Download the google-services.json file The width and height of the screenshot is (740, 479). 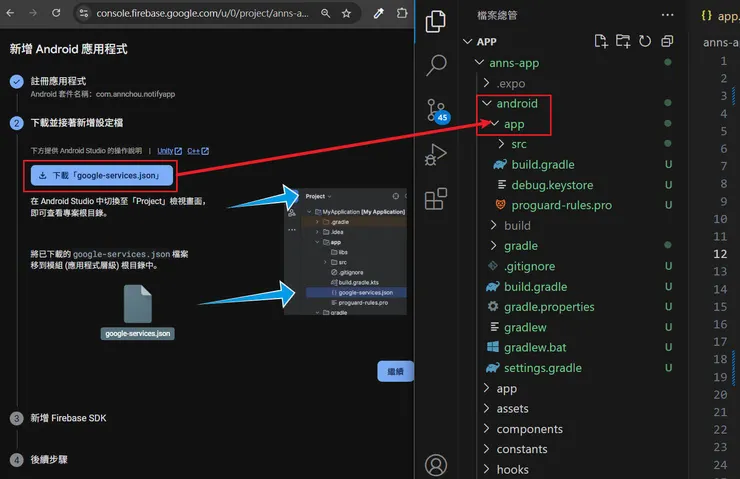[103, 175]
